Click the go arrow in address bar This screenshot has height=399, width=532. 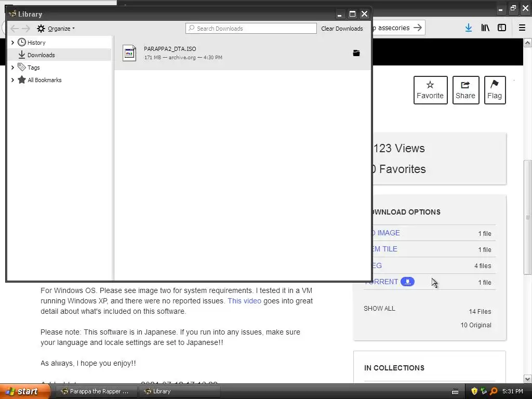click(418, 28)
